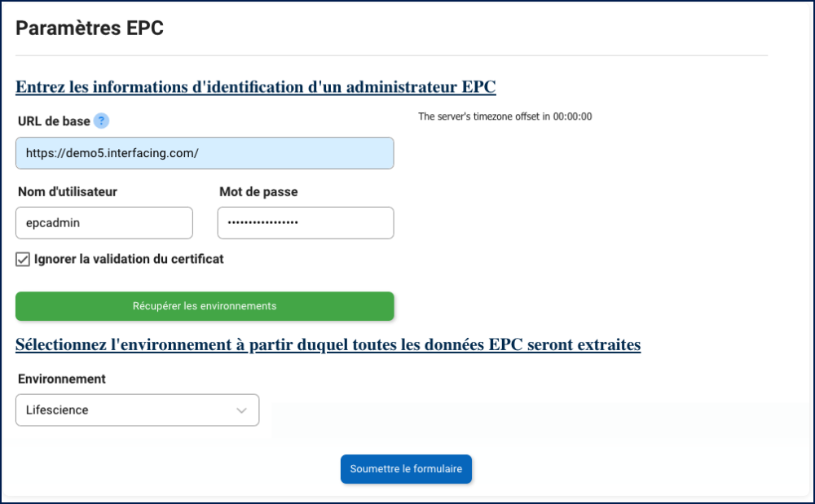This screenshot has width=815, height=504.
Task: Click the chevron arrow in the Environnement dropdown
Action: tap(242, 410)
